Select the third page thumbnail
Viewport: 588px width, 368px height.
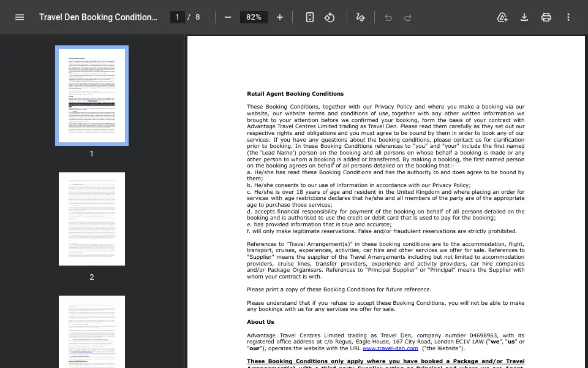(x=92, y=332)
